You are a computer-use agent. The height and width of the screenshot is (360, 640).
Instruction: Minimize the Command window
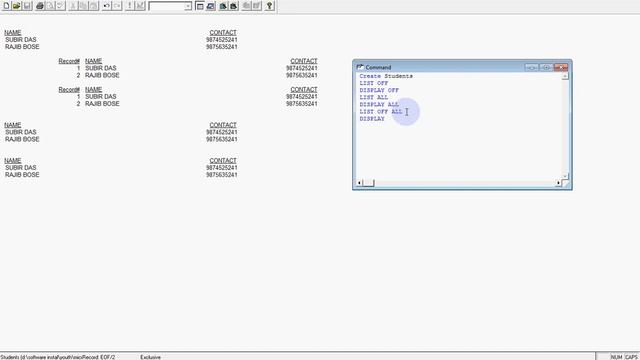pos(532,67)
